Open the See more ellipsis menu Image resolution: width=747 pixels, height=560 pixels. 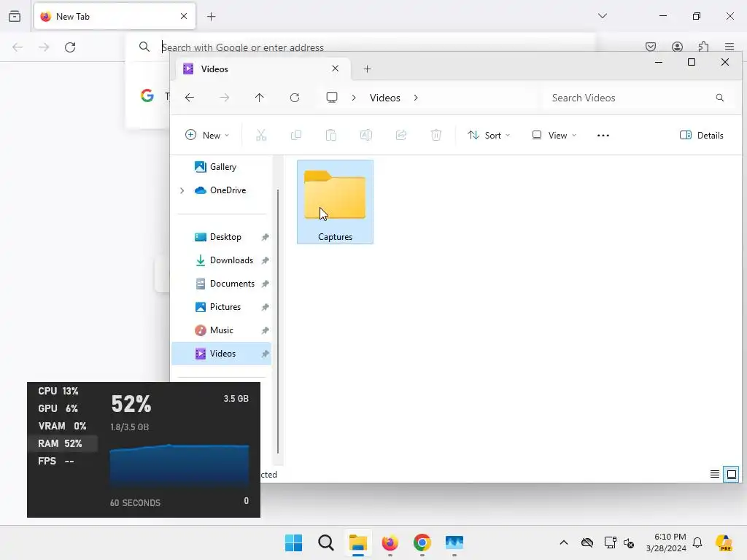click(603, 135)
